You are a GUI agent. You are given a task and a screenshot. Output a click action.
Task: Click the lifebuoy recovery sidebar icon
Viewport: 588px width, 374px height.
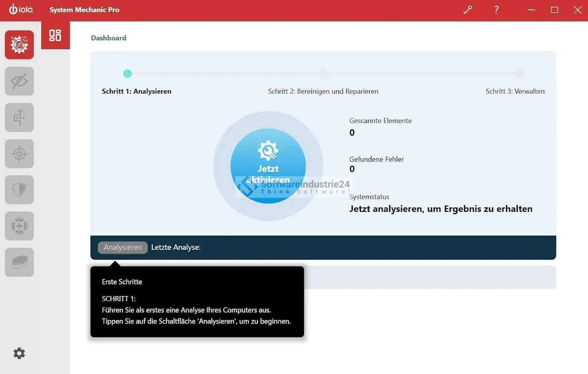point(19,226)
